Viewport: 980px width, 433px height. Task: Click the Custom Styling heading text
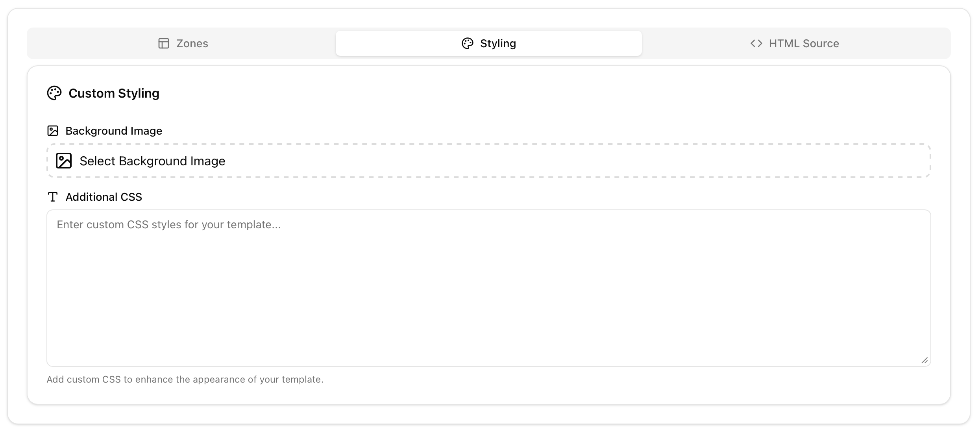pyautogui.click(x=114, y=93)
